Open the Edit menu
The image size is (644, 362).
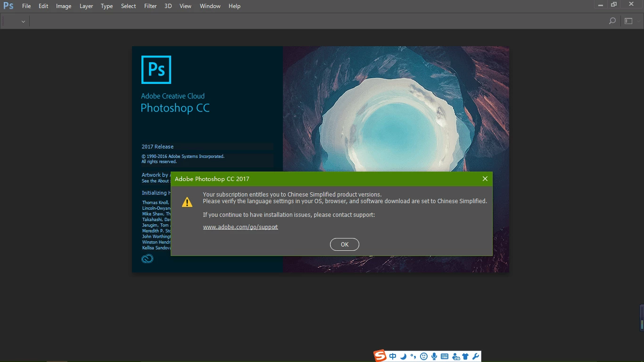click(x=43, y=6)
